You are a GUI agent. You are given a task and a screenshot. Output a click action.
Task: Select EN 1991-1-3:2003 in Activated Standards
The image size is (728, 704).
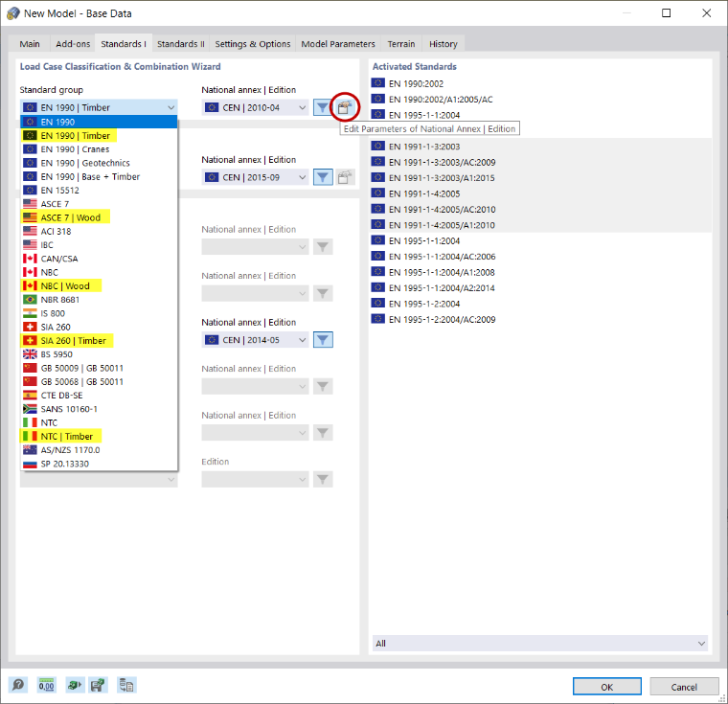541,147
